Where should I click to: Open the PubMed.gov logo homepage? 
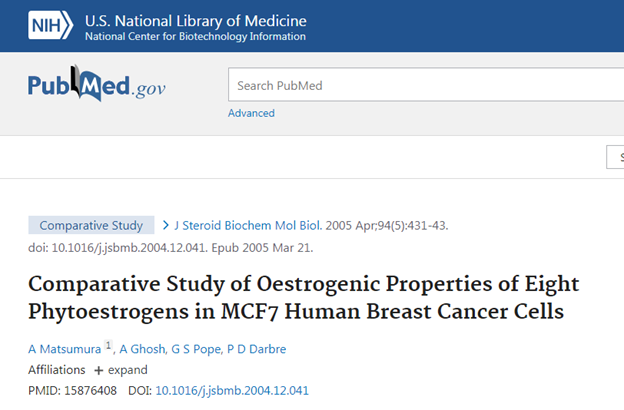pos(97,84)
